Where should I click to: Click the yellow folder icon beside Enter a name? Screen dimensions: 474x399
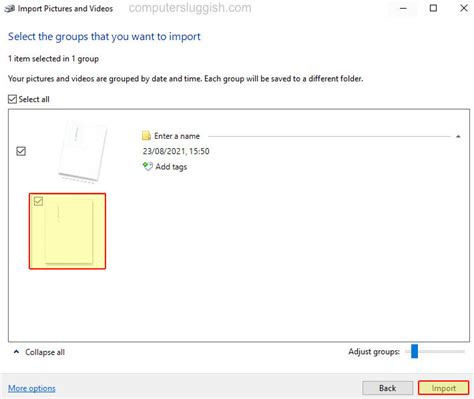tap(146, 135)
